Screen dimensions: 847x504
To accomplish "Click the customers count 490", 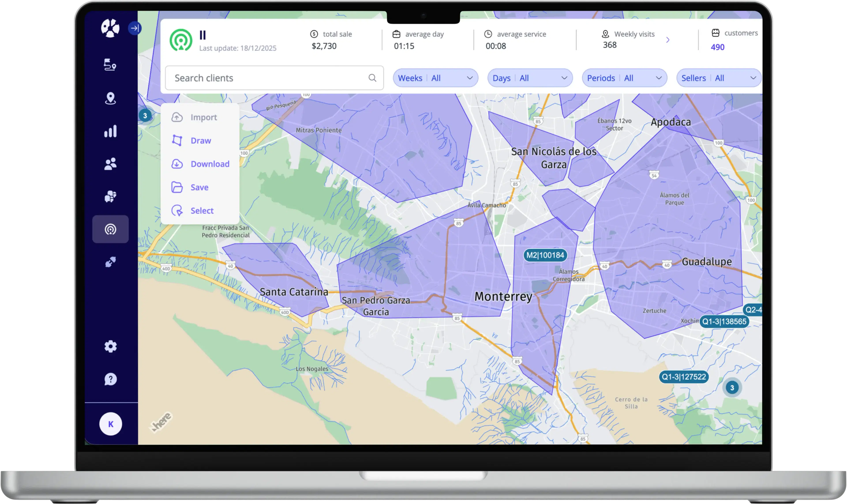I will [718, 47].
